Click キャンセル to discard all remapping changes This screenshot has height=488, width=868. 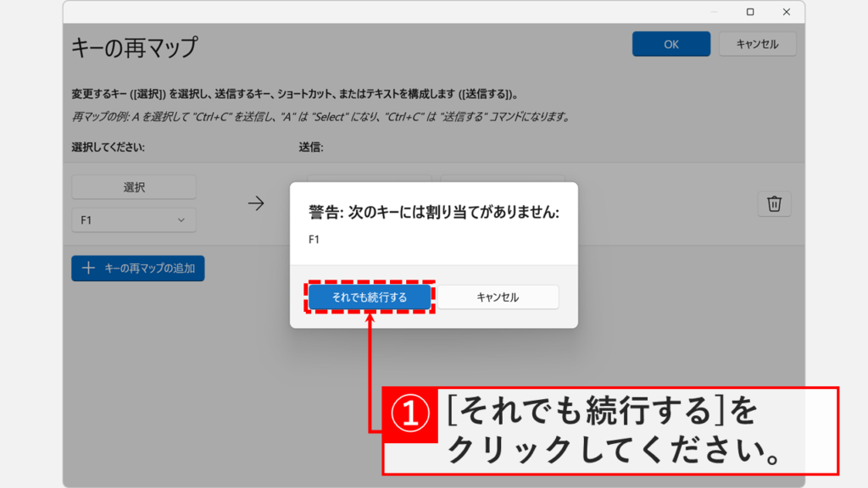coord(757,43)
